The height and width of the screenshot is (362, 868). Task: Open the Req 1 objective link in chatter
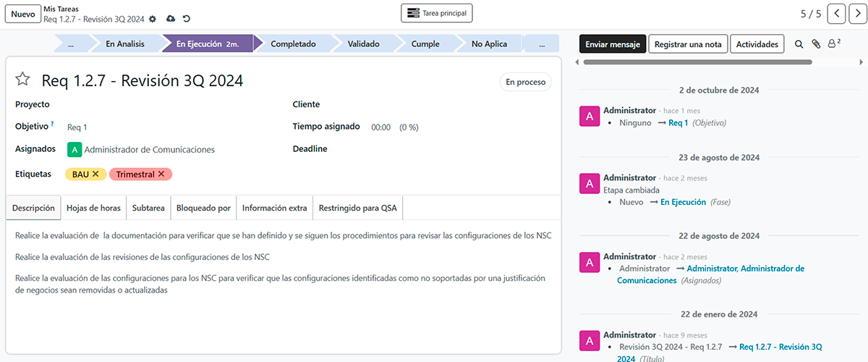678,123
